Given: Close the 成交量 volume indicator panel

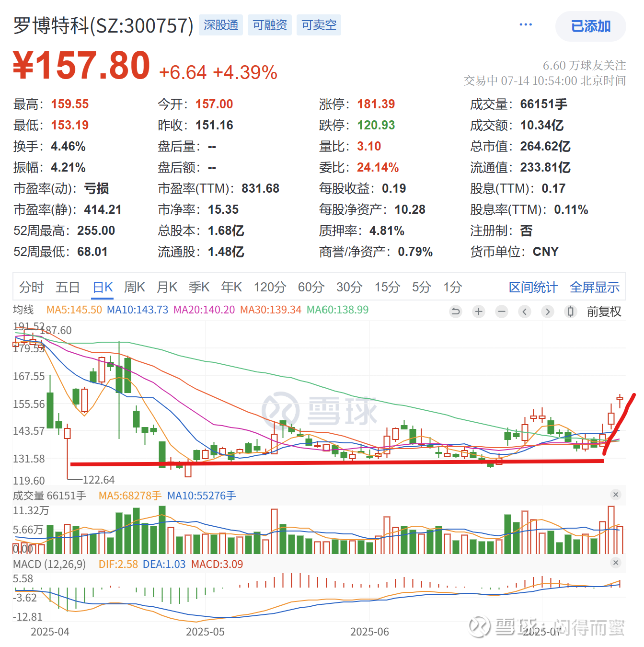Looking at the screenshot, I should coord(616,495).
